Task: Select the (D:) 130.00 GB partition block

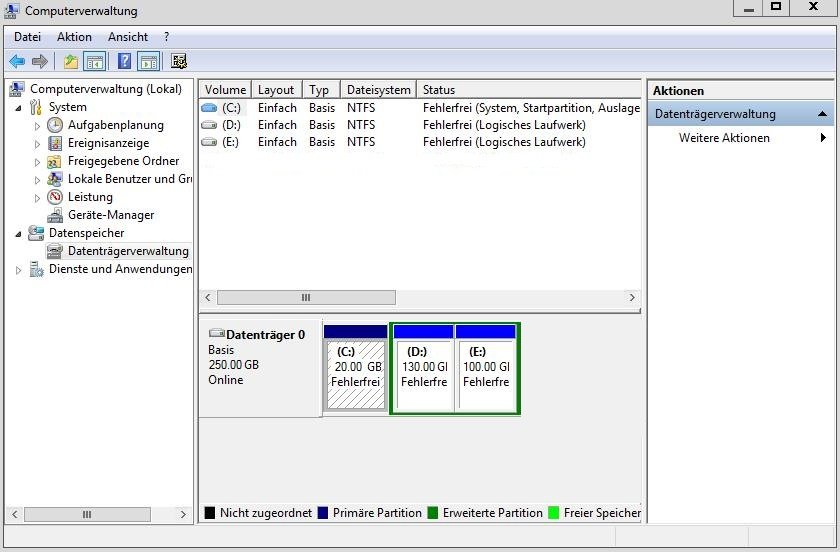Action: 423,368
